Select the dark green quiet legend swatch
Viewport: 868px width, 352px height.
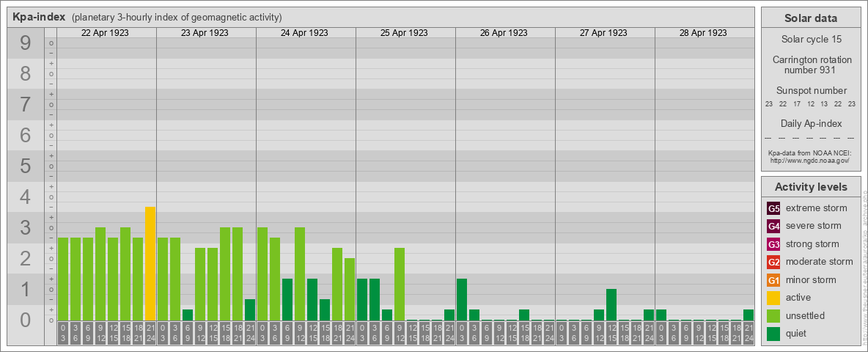click(773, 334)
